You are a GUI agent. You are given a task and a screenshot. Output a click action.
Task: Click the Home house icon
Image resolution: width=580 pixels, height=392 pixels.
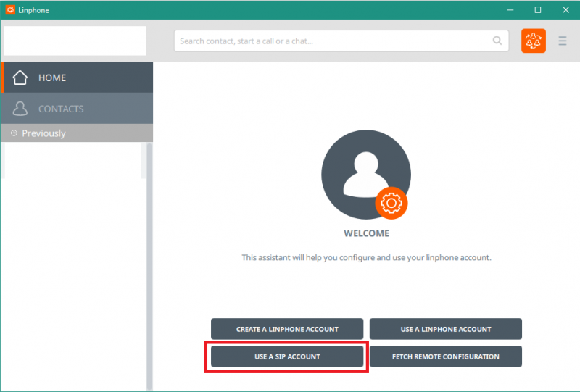[x=20, y=78]
